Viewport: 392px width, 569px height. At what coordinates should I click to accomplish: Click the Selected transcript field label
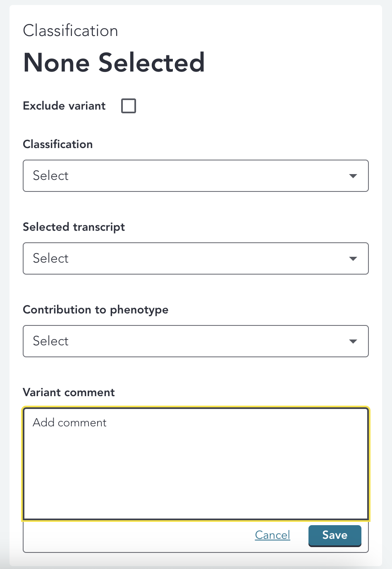coord(74,227)
